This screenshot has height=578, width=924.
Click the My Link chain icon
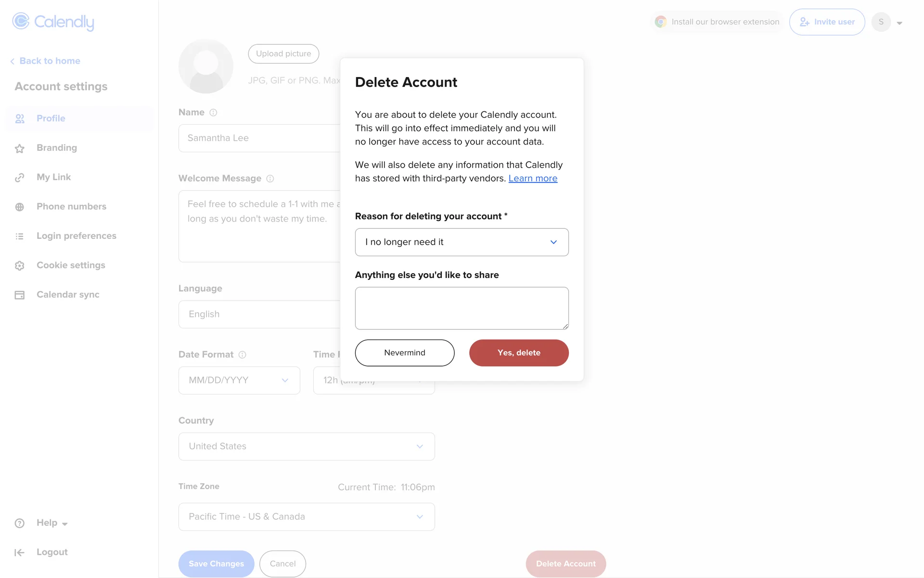point(19,178)
